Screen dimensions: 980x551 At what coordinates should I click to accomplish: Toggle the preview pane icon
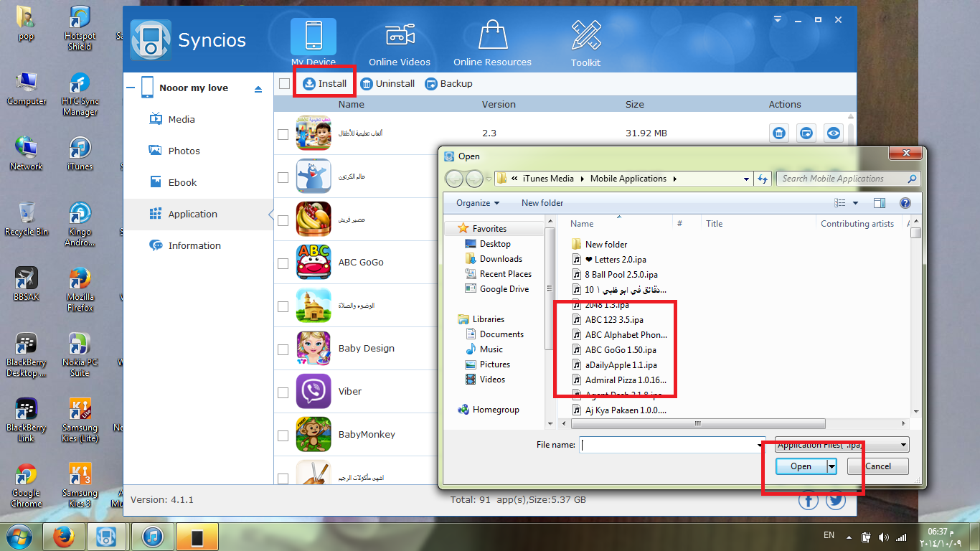880,203
